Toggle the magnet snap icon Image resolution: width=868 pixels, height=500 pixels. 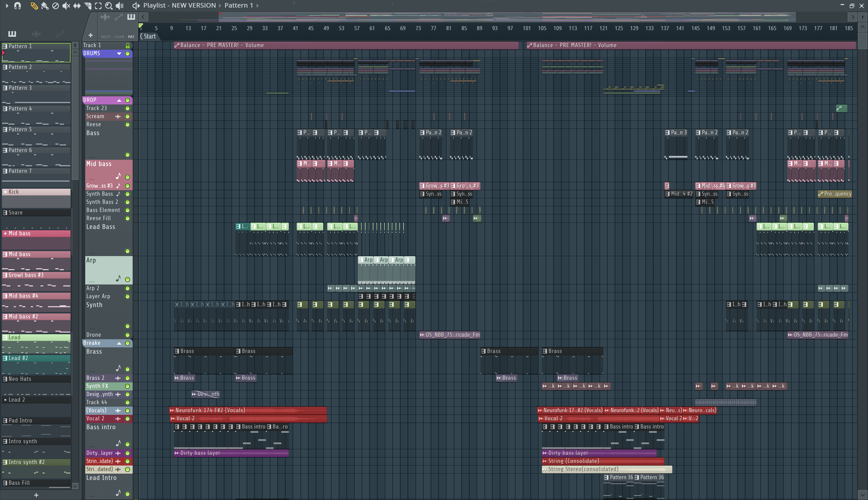(18, 6)
